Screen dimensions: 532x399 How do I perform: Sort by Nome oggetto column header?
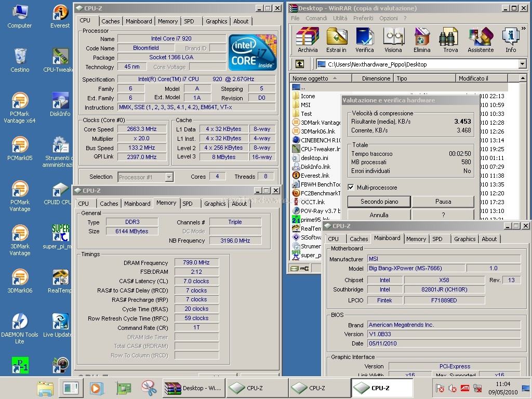[x=321, y=78]
